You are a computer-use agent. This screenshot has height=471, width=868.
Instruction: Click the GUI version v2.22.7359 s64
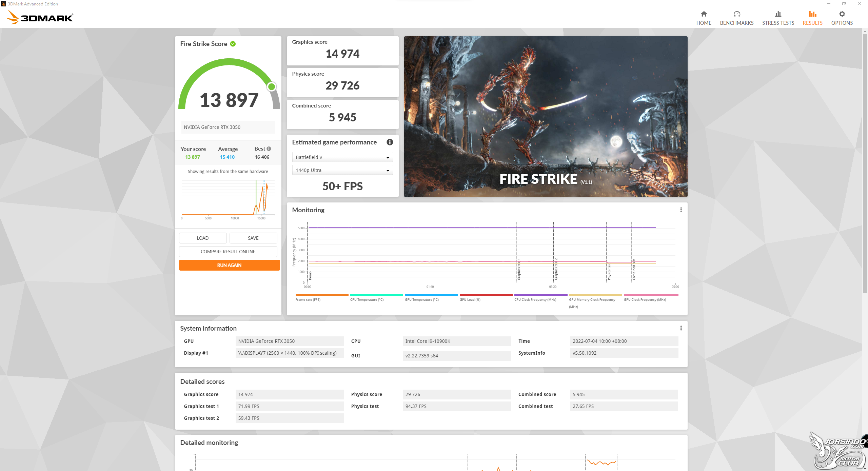456,356
